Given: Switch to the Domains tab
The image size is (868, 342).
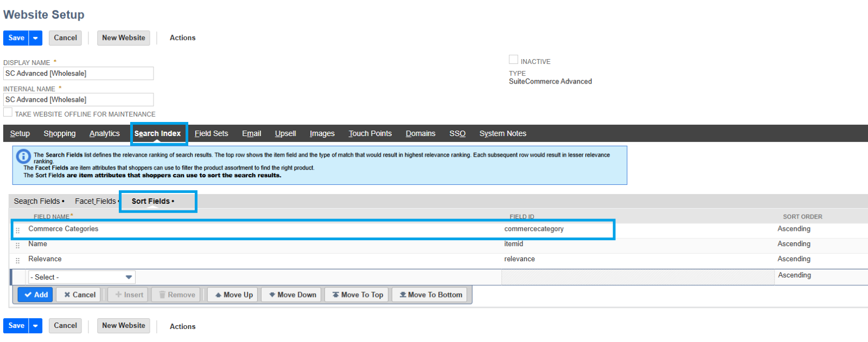Looking at the screenshot, I should (420, 133).
